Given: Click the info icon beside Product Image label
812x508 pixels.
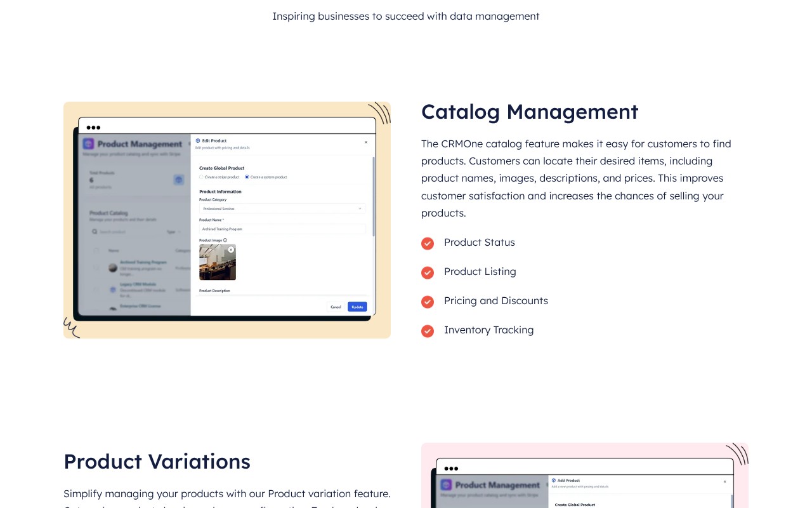Looking at the screenshot, I should (x=225, y=240).
